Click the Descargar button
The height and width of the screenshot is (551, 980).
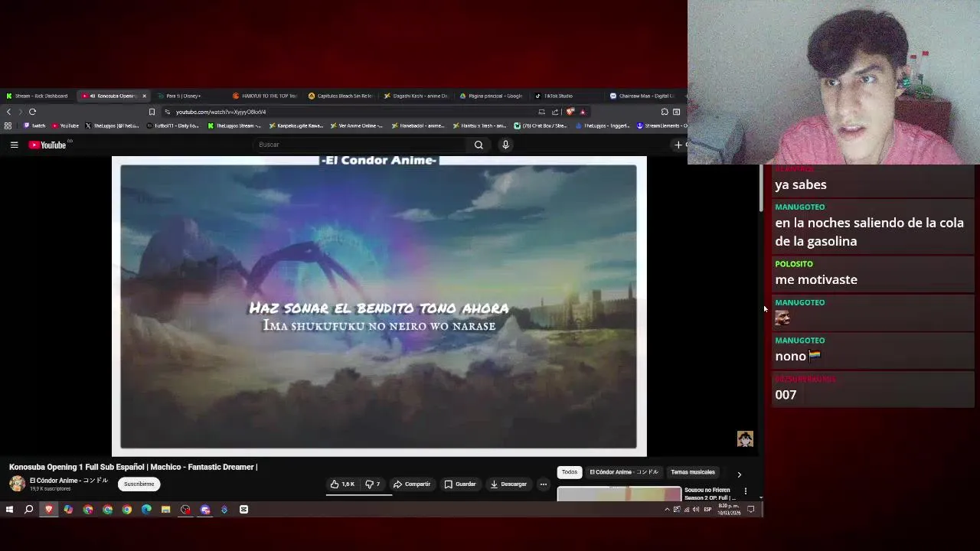point(508,484)
